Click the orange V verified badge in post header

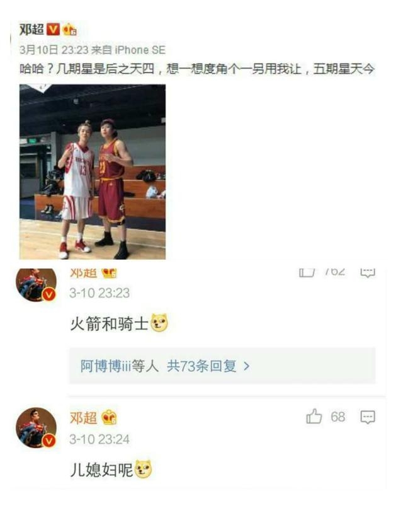click(x=53, y=30)
